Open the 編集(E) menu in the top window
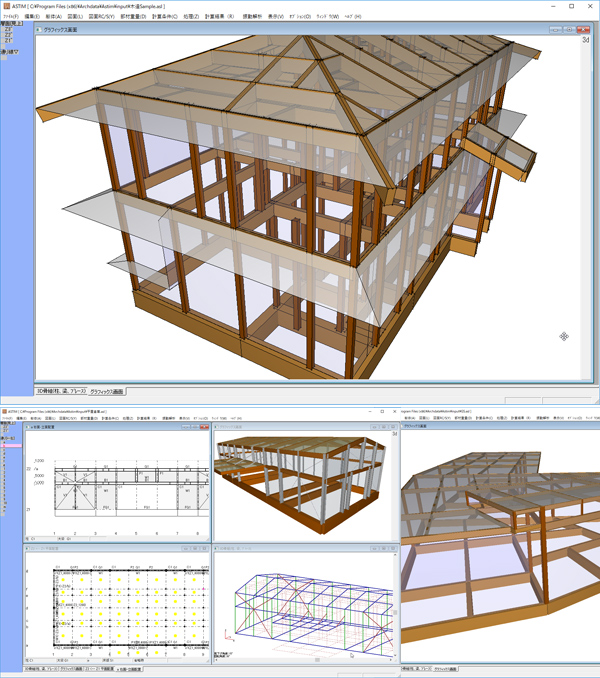 (32, 18)
